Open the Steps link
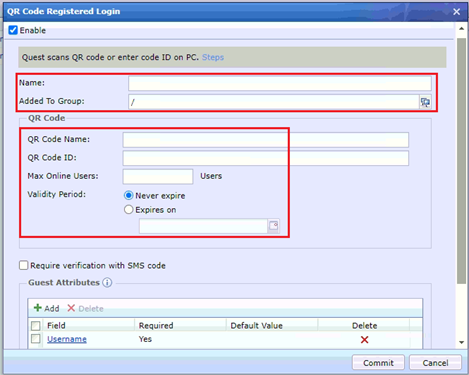The width and height of the screenshot is (469, 375). [x=213, y=57]
